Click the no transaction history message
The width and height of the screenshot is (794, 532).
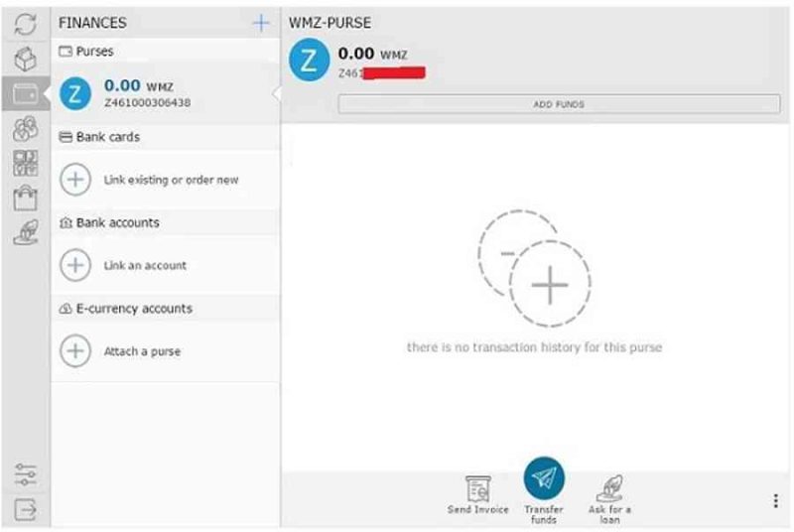click(x=534, y=347)
